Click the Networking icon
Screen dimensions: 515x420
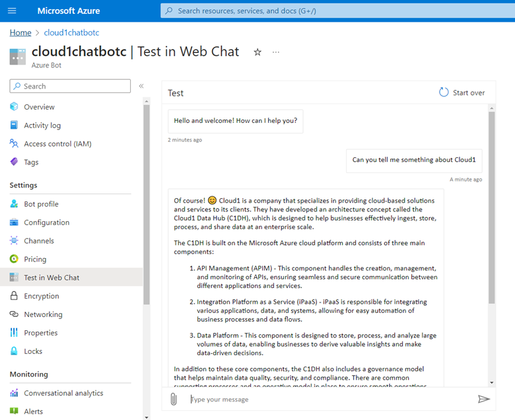click(14, 314)
